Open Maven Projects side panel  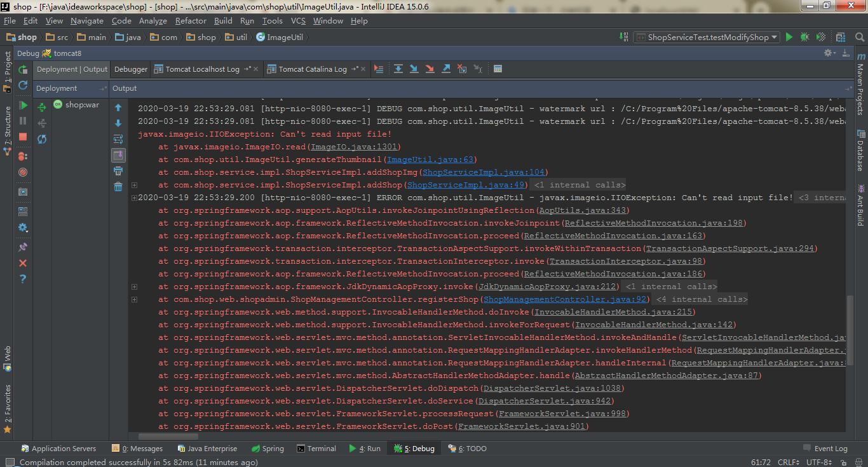(860, 84)
